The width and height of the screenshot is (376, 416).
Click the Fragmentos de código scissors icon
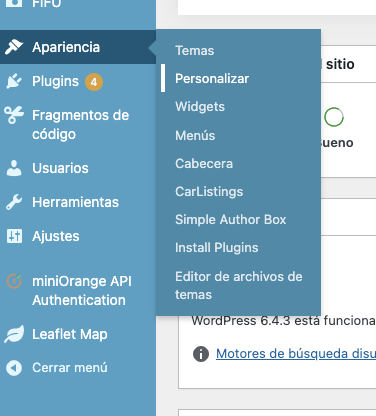[x=14, y=115]
